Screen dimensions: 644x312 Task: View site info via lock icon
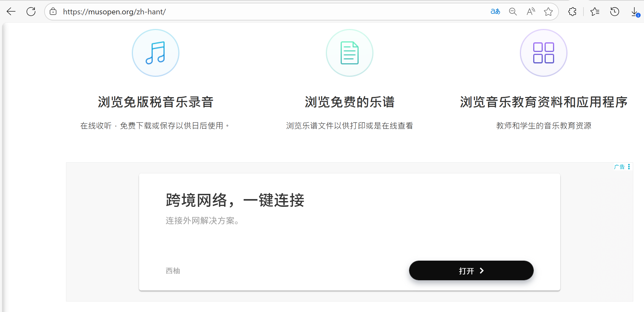pyautogui.click(x=53, y=12)
